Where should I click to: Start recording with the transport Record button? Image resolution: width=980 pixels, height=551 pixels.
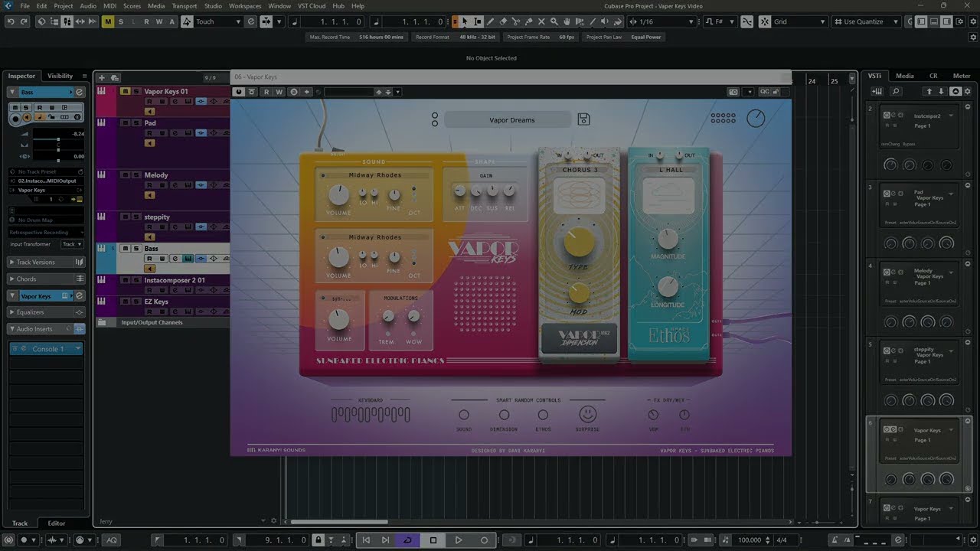click(484, 540)
